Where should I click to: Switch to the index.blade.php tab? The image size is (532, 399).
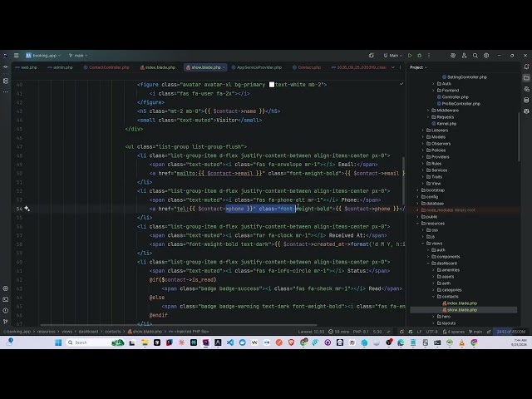[158, 67]
